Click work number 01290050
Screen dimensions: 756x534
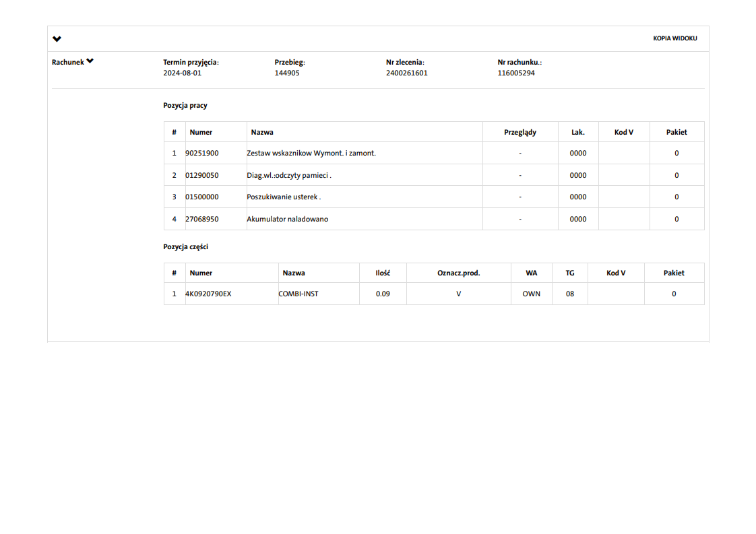point(201,176)
